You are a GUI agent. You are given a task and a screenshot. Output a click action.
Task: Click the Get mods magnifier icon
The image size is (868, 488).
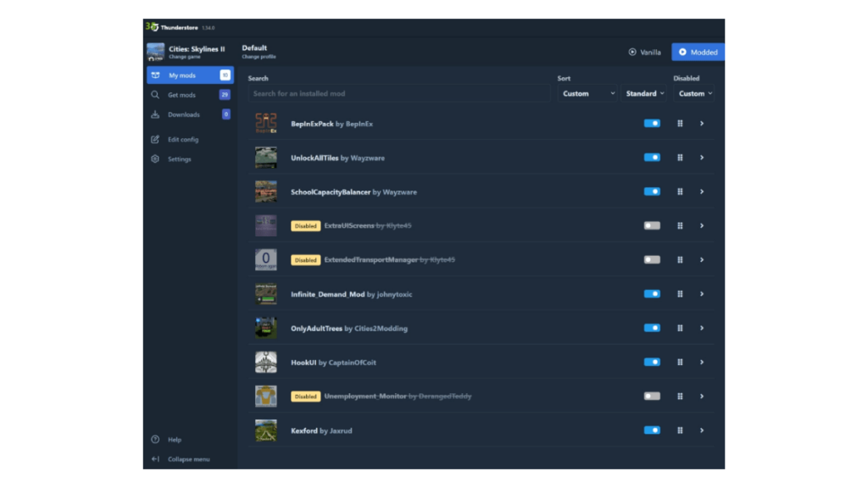pos(155,95)
